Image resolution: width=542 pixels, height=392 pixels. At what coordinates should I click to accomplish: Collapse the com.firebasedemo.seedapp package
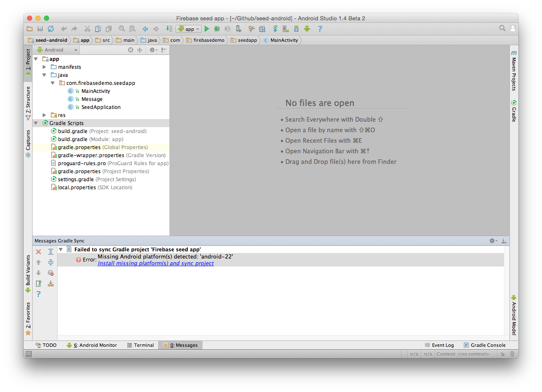[x=53, y=83]
